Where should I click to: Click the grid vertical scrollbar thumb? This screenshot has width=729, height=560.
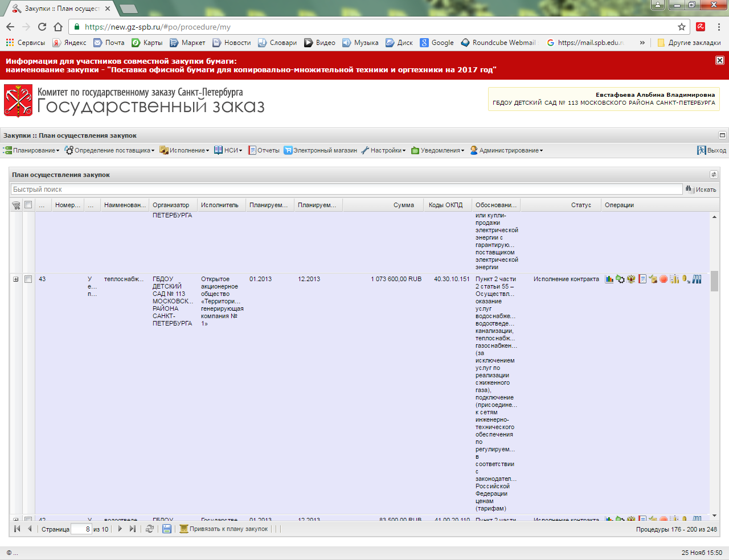tap(714, 281)
